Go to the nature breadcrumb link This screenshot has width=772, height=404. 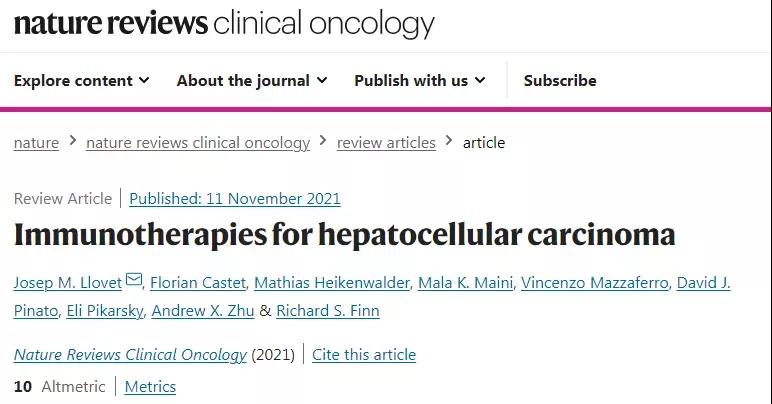pos(36,143)
